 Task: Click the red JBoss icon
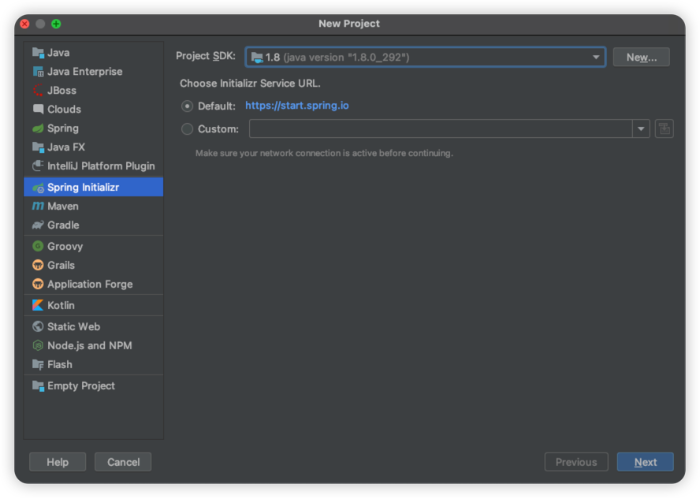38,90
